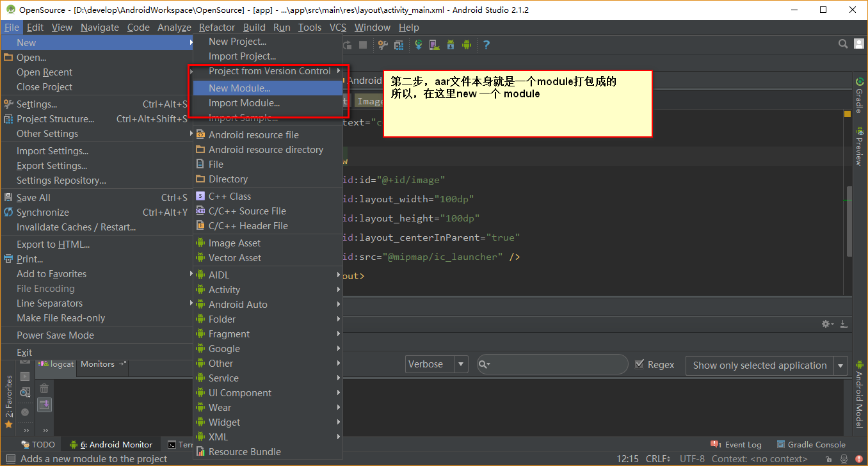The image size is (868, 466).
Task: Click the trash clear logcat icon
Action: (x=44, y=388)
